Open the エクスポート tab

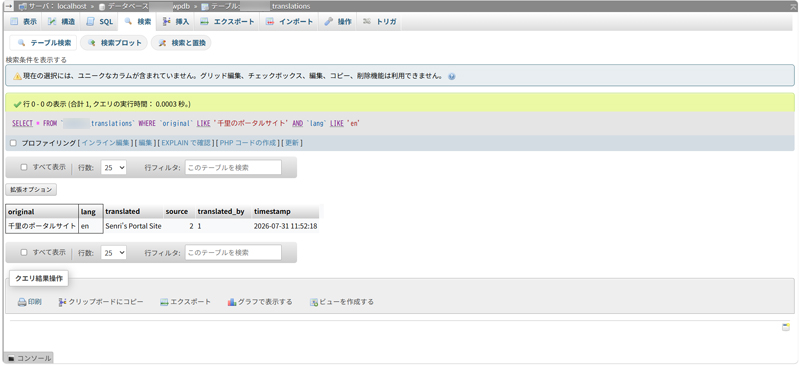[x=227, y=22]
